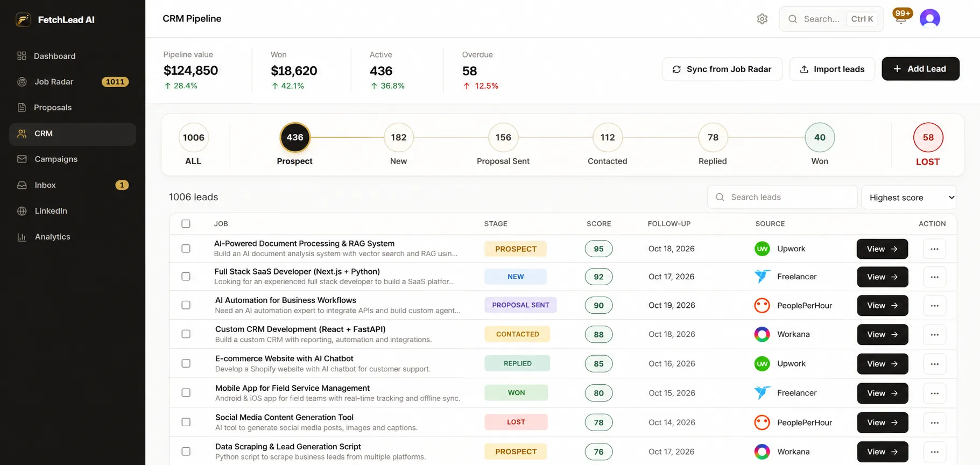Click the PeoplePerHour icon in AI Automation row
The image size is (980, 465).
point(762,305)
